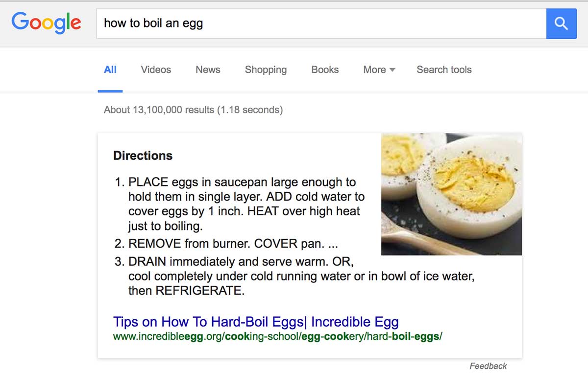Click the word REFRIGERATE in the directions
The width and height of the screenshot is (588, 385).
coord(199,290)
